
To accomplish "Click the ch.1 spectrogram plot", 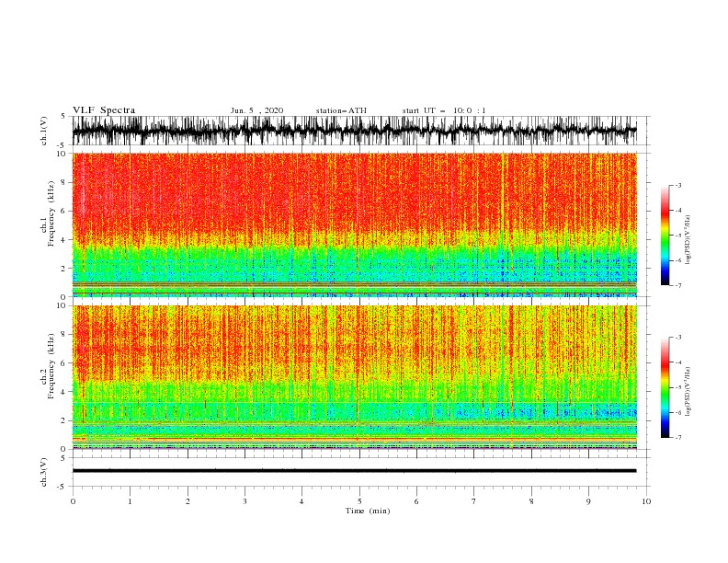I will pyautogui.click(x=354, y=224).
